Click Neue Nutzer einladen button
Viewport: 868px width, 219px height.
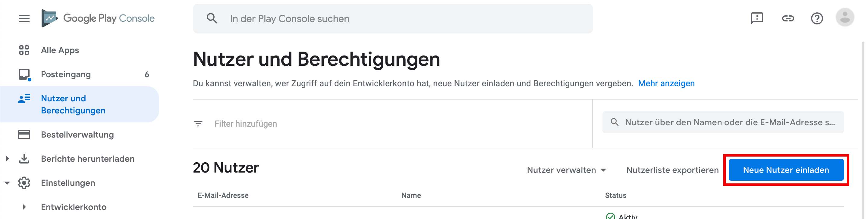click(786, 170)
